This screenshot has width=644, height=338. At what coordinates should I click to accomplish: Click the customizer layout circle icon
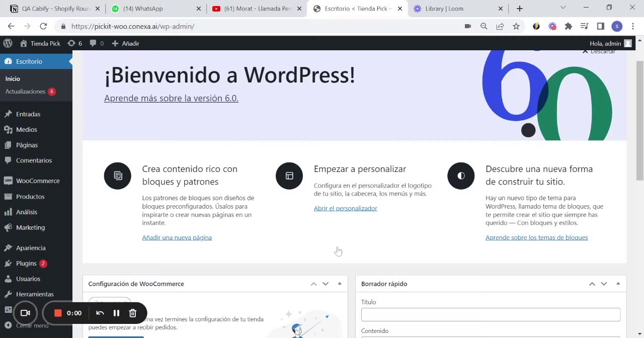tap(289, 176)
